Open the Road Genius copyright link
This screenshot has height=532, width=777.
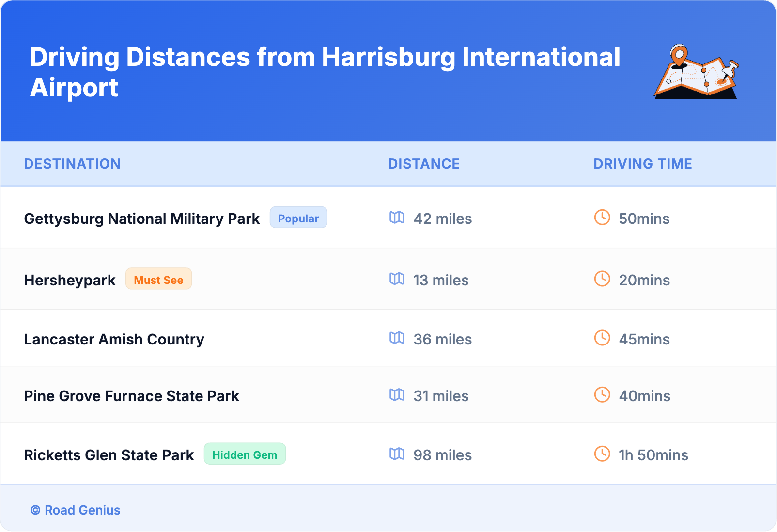point(76,510)
